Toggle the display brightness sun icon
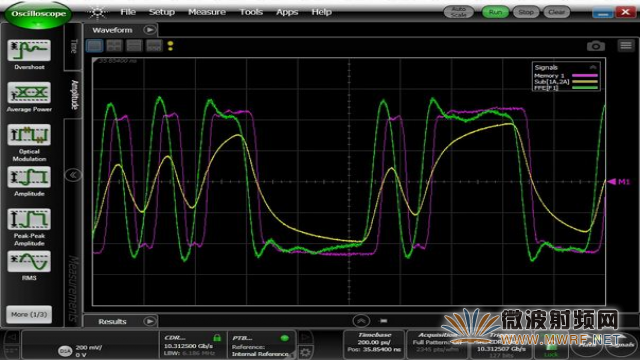The width and height of the screenshot is (640, 360). point(97,12)
